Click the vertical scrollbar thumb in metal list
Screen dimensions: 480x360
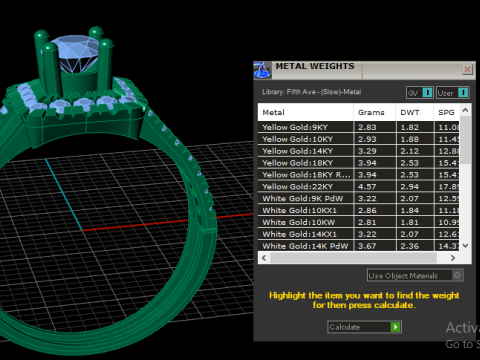click(466, 140)
